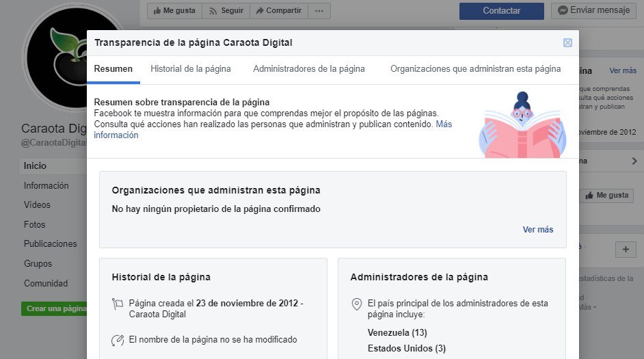Click the flag icon beside page creation date

[x=118, y=304]
